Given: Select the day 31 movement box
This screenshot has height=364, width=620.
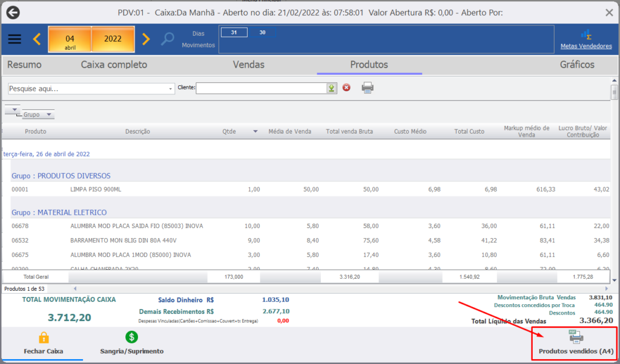Looking at the screenshot, I should [x=234, y=33].
